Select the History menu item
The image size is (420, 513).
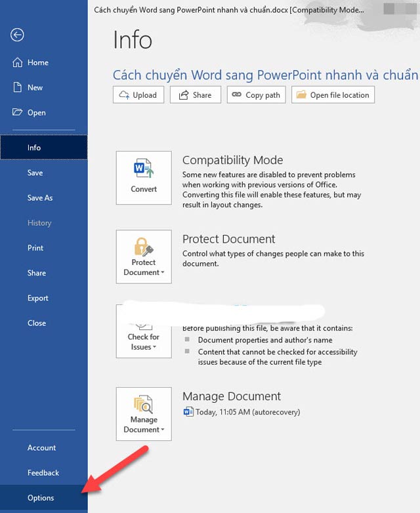(44, 223)
